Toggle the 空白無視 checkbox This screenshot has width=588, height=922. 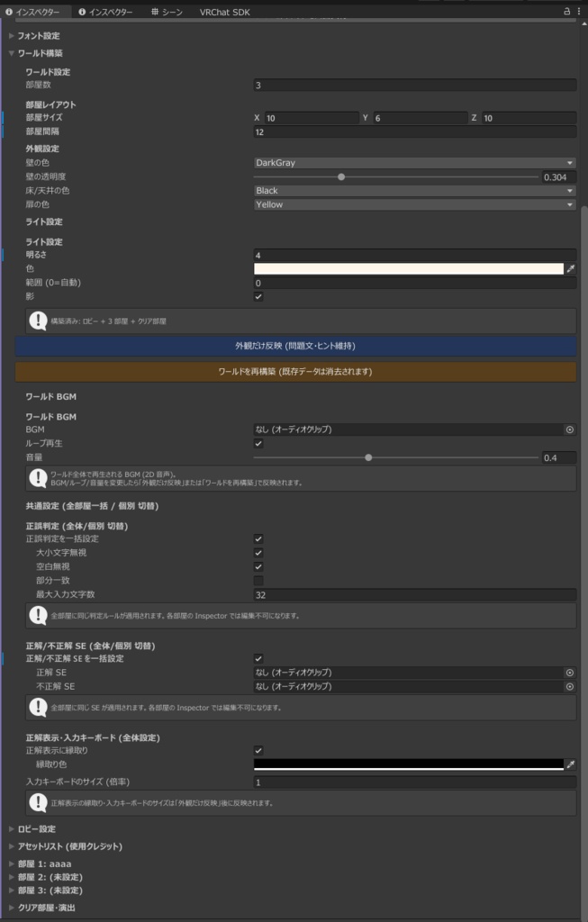point(258,567)
